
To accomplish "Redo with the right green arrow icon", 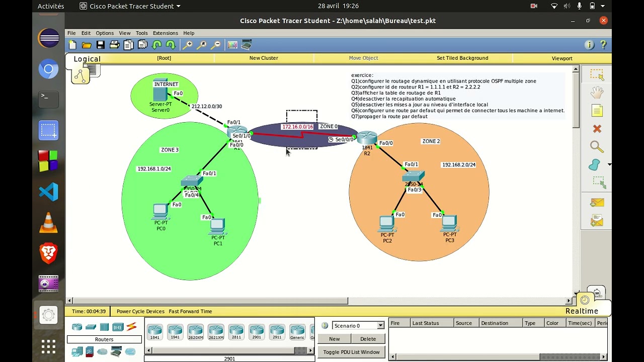I will pyautogui.click(x=171, y=45).
